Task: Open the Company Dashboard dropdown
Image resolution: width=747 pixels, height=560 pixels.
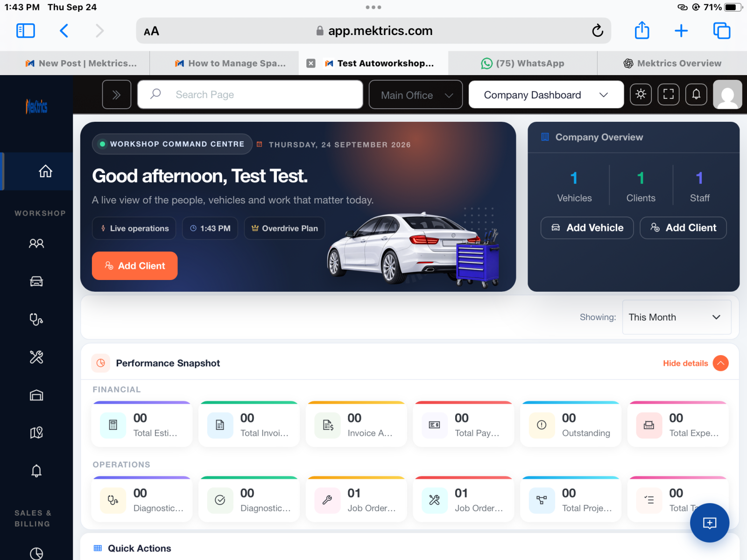Action: (546, 95)
